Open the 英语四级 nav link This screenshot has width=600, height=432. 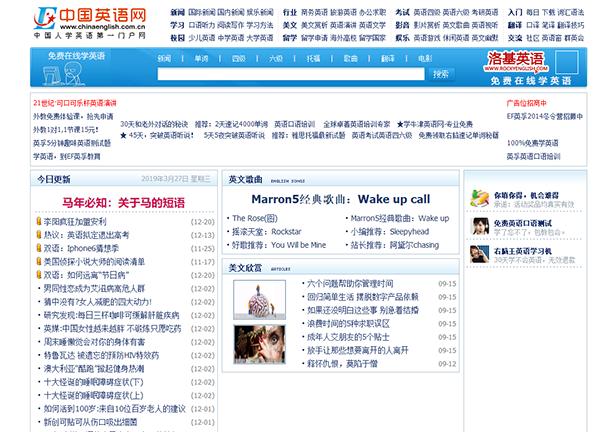click(x=427, y=12)
